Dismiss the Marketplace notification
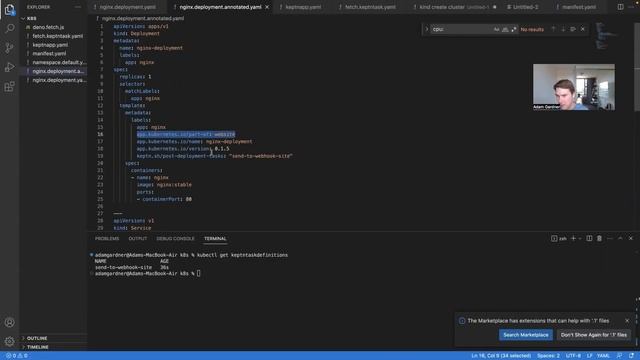 coord(627,321)
